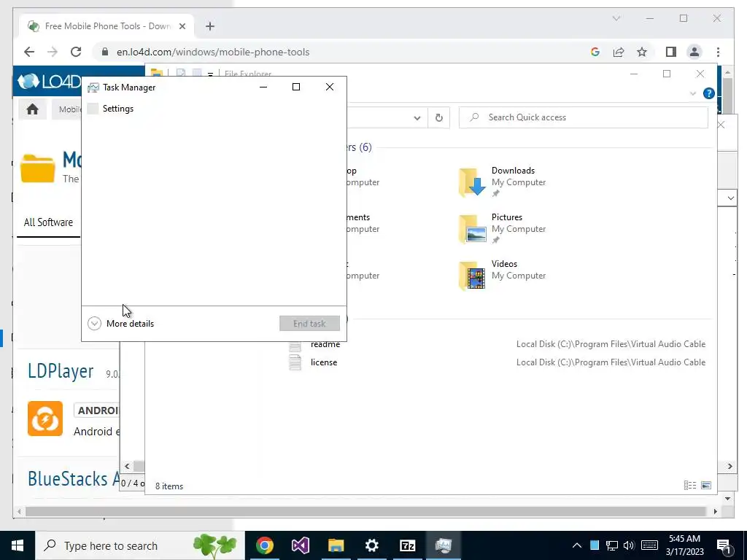
Task: Open the readme recent file
Action: pyautogui.click(x=325, y=344)
